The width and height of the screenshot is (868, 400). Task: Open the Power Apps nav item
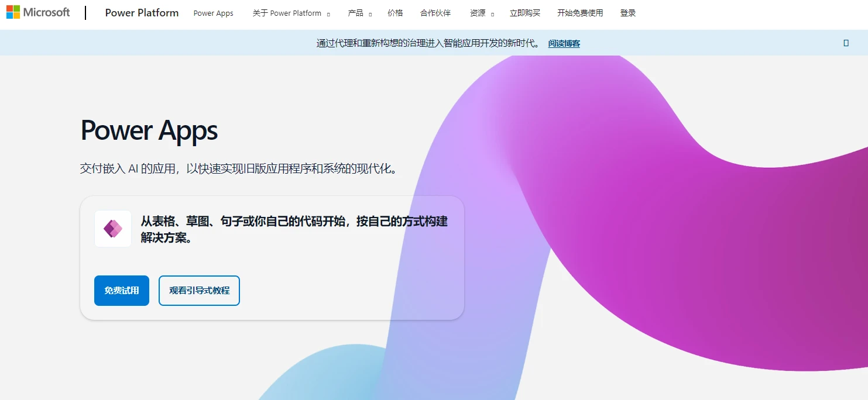pyautogui.click(x=214, y=13)
